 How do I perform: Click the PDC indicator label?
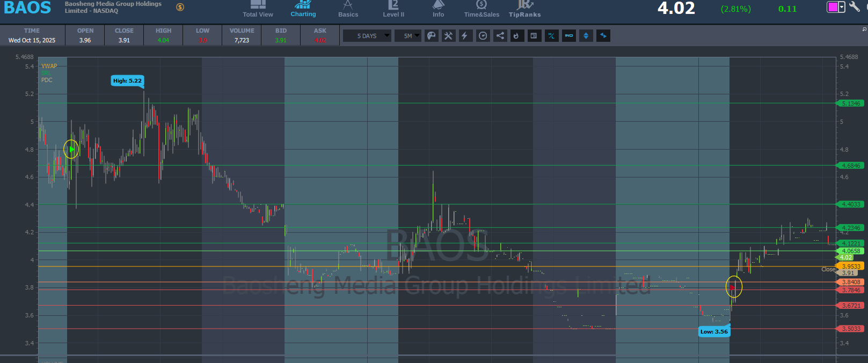tap(47, 80)
